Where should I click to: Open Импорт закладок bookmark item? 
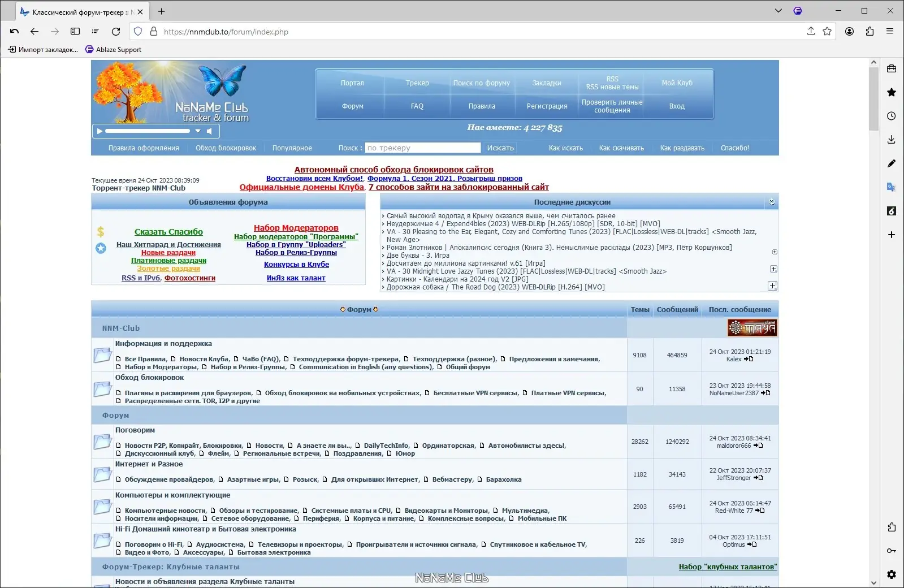[43, 50]
